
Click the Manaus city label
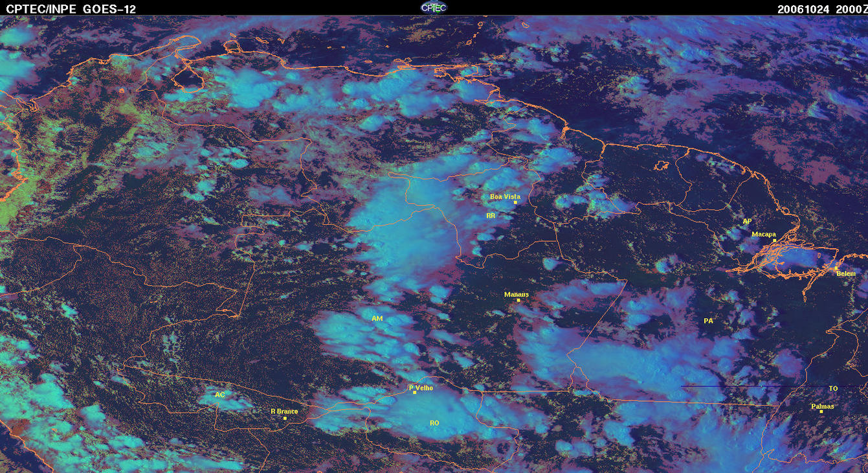(x=517, y=294)
